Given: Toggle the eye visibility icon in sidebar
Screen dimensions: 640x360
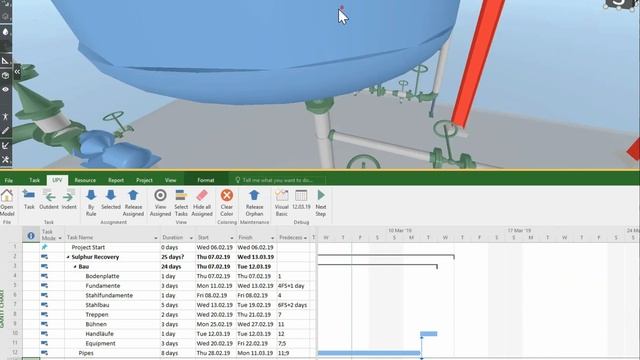Looking at the screenshot, I should 5,89.
